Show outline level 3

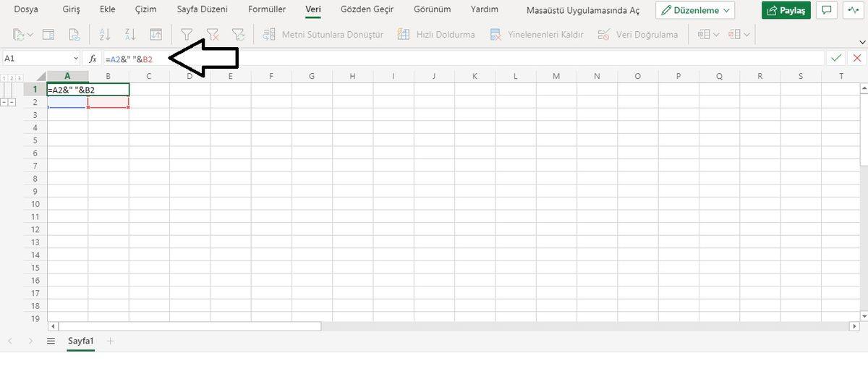(x=19, y=77)
